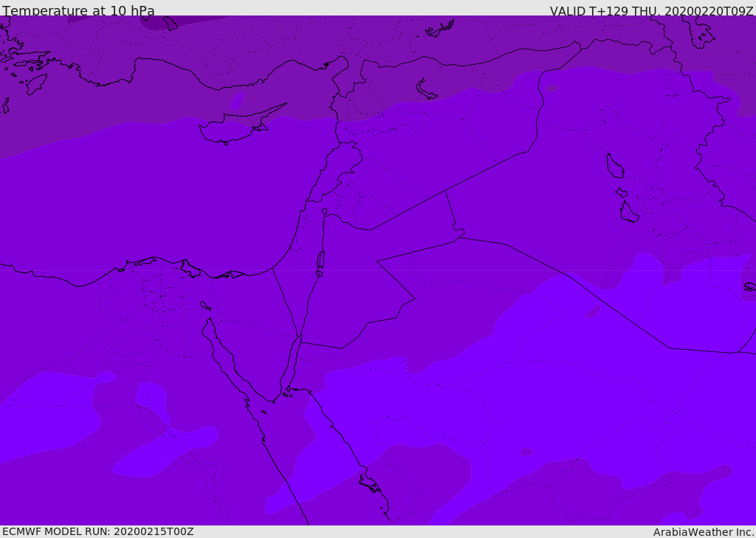The image size is (756, 538).
Task: Click the Dead Sea outline on the map
Action: pyautogui.click(x=320, y=261)
